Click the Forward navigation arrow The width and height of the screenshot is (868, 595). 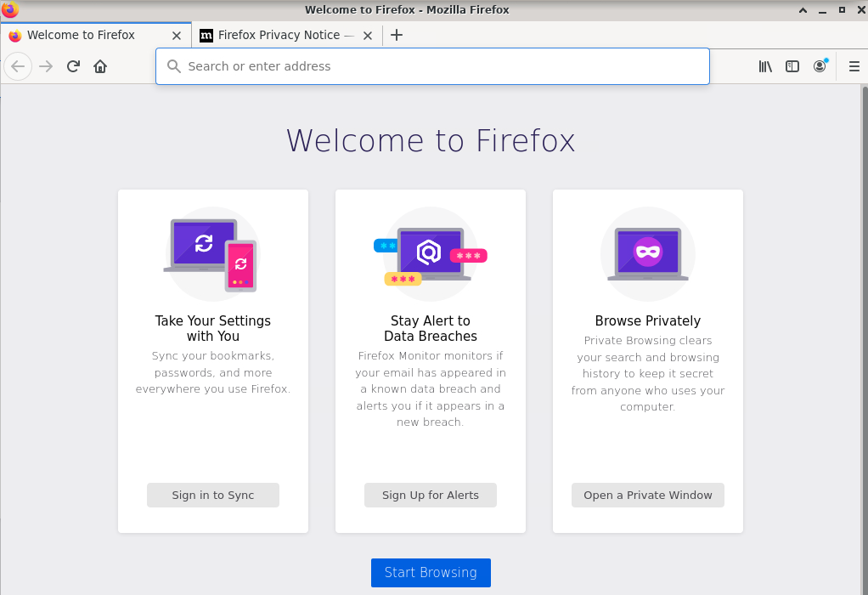click(x=46, y=66)
